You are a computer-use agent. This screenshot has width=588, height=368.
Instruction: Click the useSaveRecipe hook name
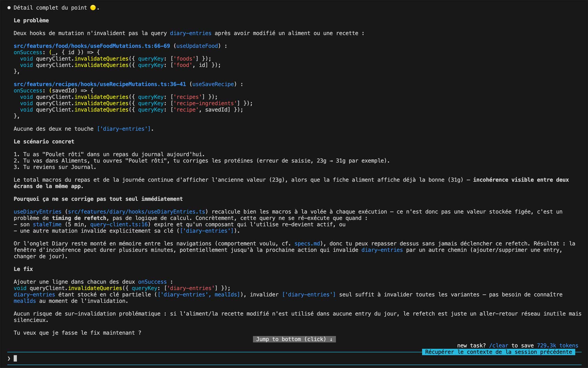[x=213, y=84]
